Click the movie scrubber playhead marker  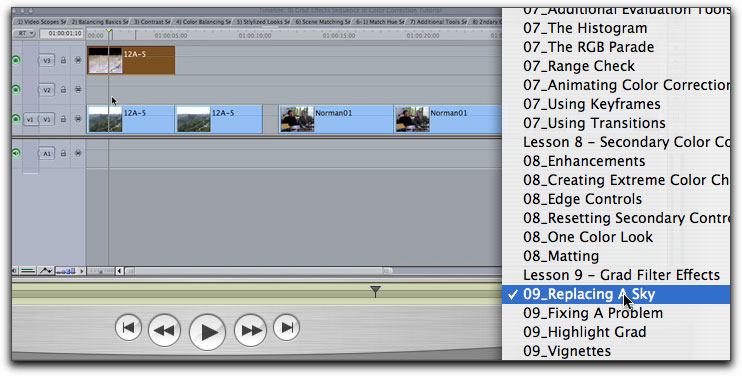pyautogui.click(x=375, y=291)
